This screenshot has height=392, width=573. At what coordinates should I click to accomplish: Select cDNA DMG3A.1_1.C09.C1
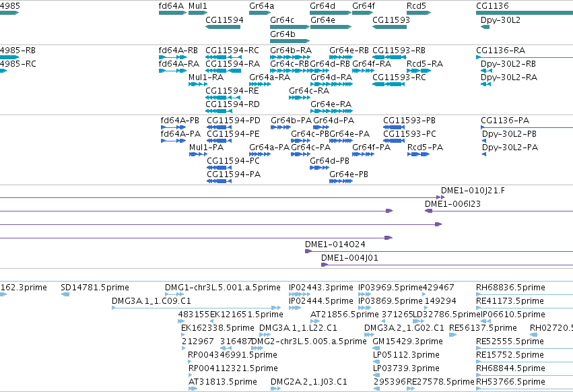196,308
